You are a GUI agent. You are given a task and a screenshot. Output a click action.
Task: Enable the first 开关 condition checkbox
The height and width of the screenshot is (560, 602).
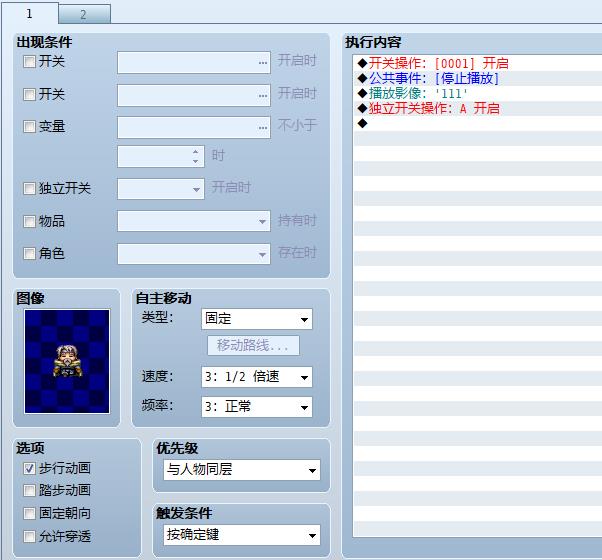[29, 61]
